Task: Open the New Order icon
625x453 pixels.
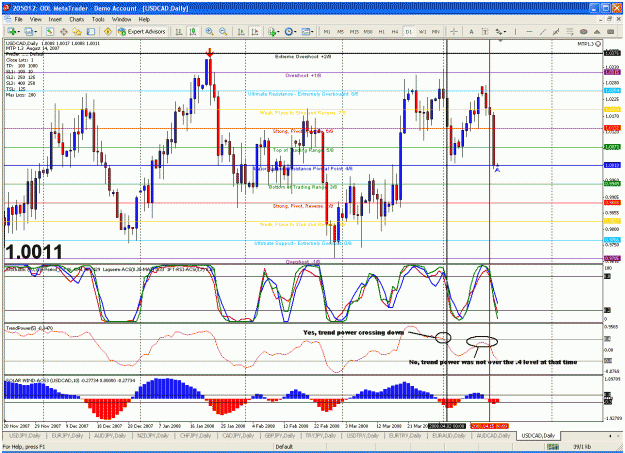Action: click(108, 32)
